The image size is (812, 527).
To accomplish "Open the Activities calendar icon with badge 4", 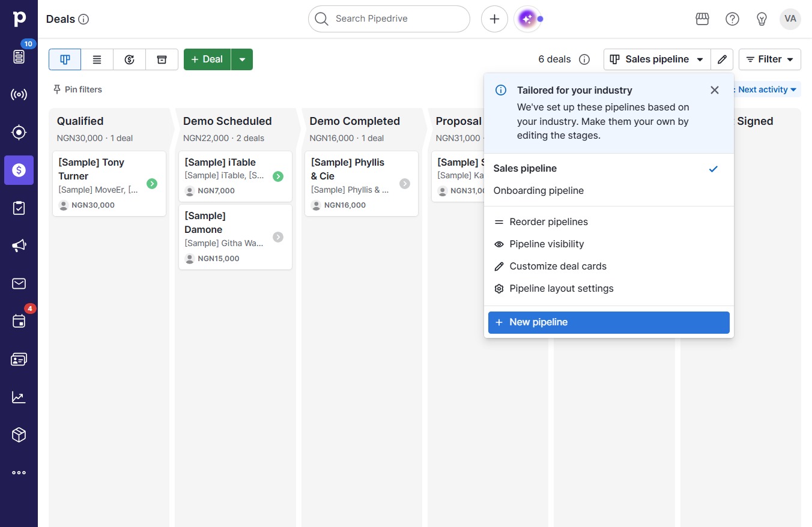I will (x=19, y=321).
